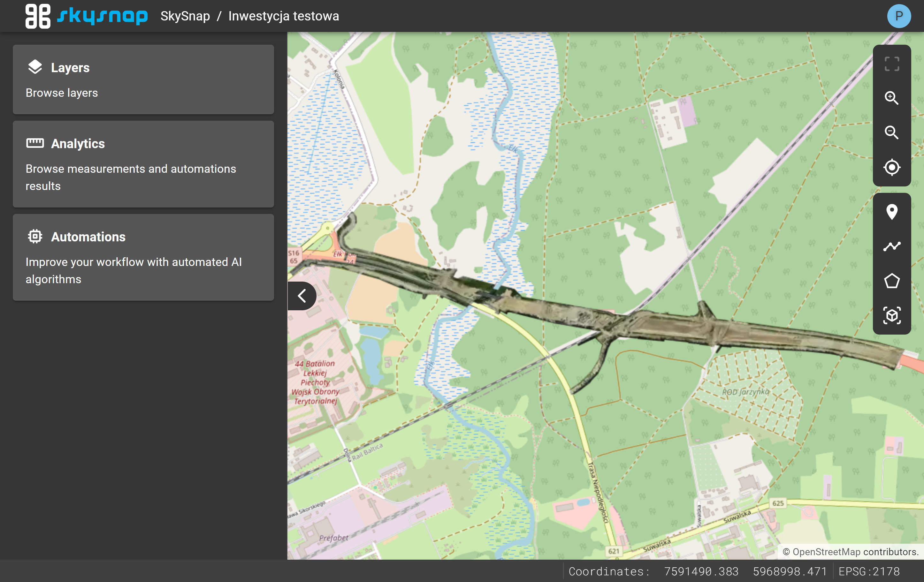
Task: Select the polyline measurement tool
Action: tap(892, 246)
